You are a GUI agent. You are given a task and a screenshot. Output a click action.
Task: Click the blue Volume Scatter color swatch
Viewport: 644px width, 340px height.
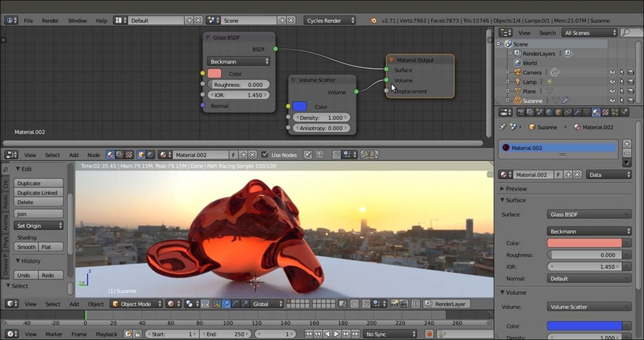click(x=299, y=107)
